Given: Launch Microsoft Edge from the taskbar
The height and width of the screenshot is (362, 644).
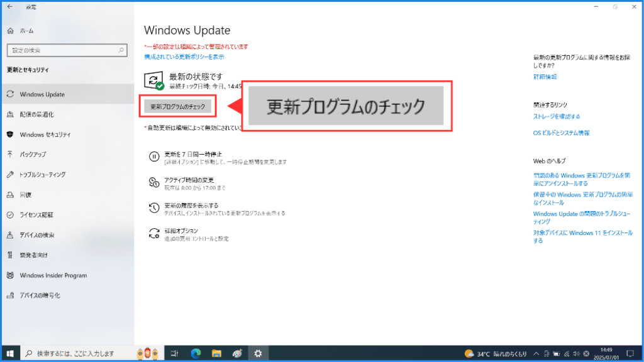Looking at the screenshot, I should tap(196, 353).
